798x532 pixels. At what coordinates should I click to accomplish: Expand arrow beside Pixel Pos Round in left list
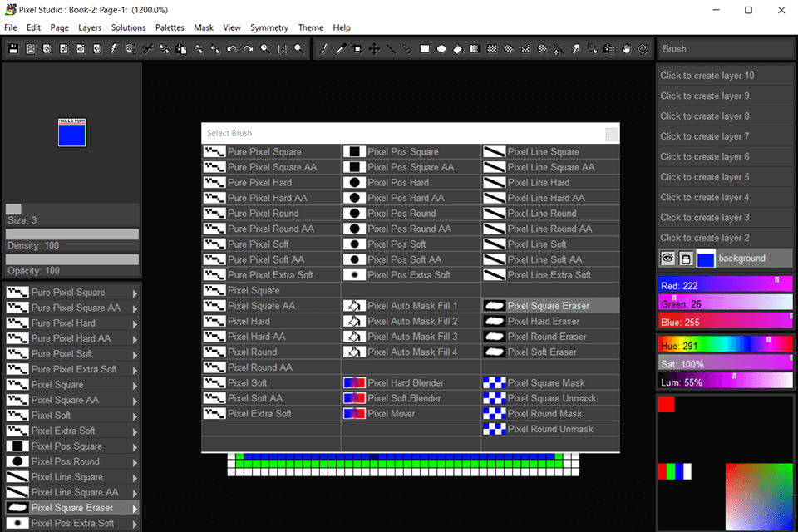click(135, 462)
